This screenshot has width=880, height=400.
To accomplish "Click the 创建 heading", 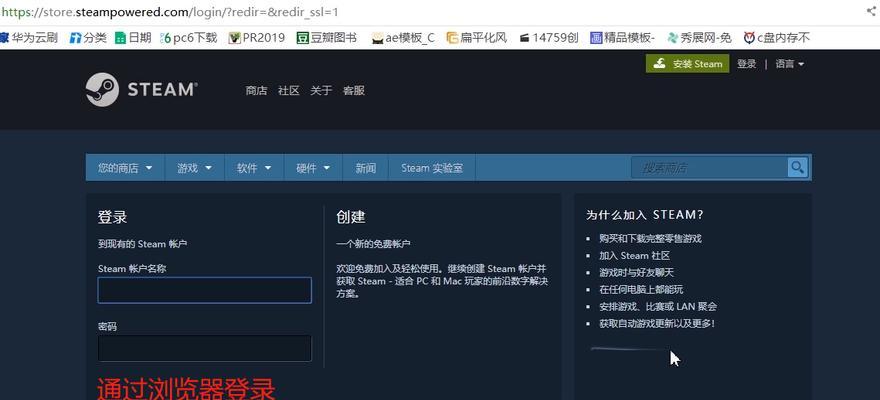I will tap(351, 217).
